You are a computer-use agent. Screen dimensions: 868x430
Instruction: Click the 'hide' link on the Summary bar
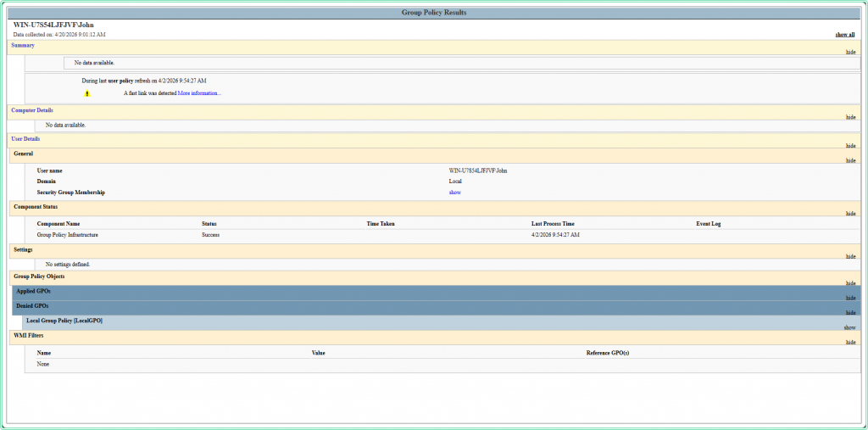850,52
